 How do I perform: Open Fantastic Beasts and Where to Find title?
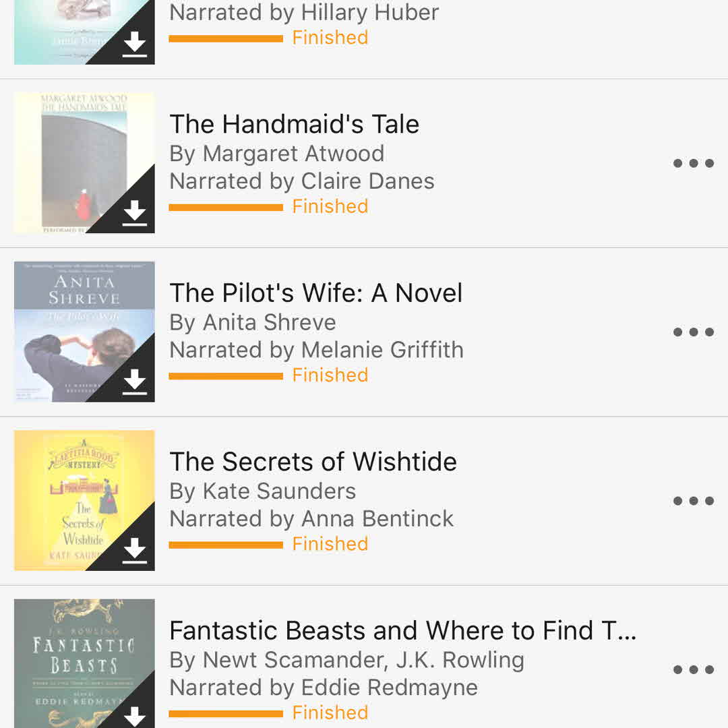tap(402, 630)
